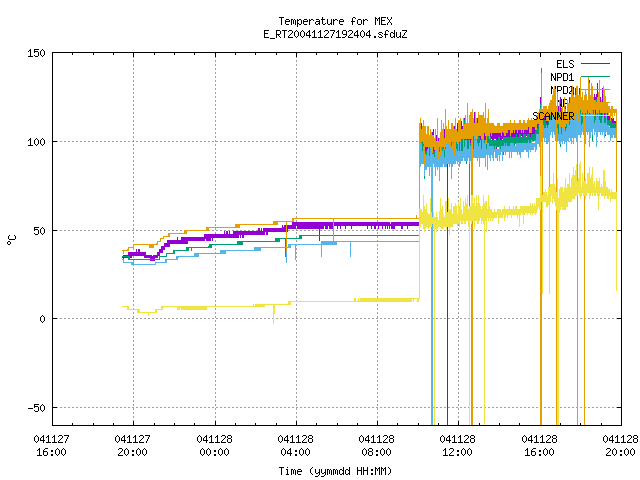Click the y-axis tick label '-50'
The width and height of the screenshot is (640, 480).
[36, 408]
